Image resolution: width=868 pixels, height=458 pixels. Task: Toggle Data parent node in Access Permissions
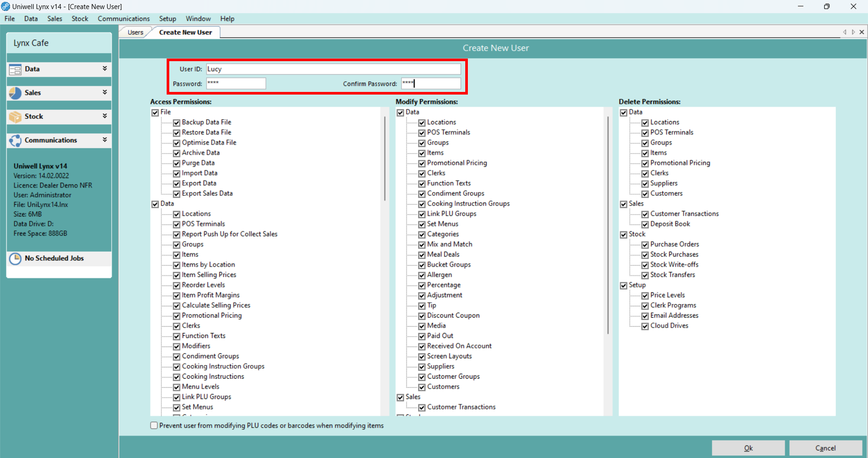tap(155, 204)
